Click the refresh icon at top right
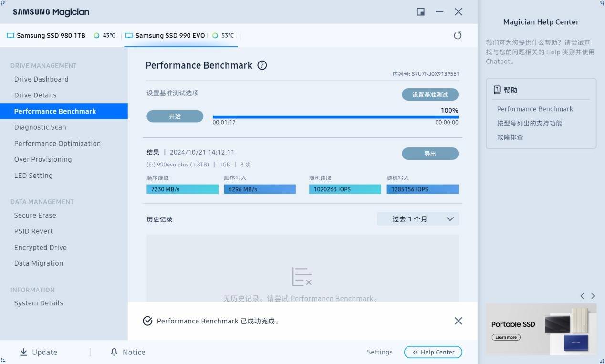 click(x=458, y=35)
